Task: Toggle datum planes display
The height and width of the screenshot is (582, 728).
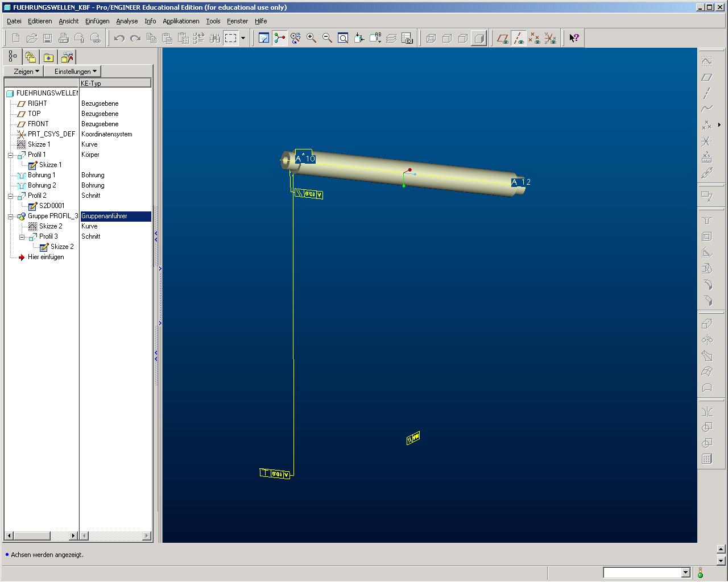Action: [x=503, y=38]
